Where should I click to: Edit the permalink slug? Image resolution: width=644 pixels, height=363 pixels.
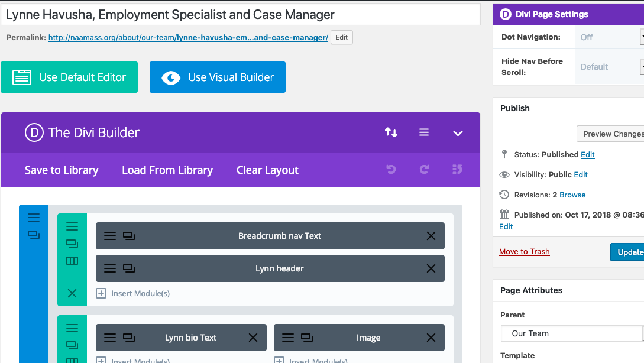(342, 37)
